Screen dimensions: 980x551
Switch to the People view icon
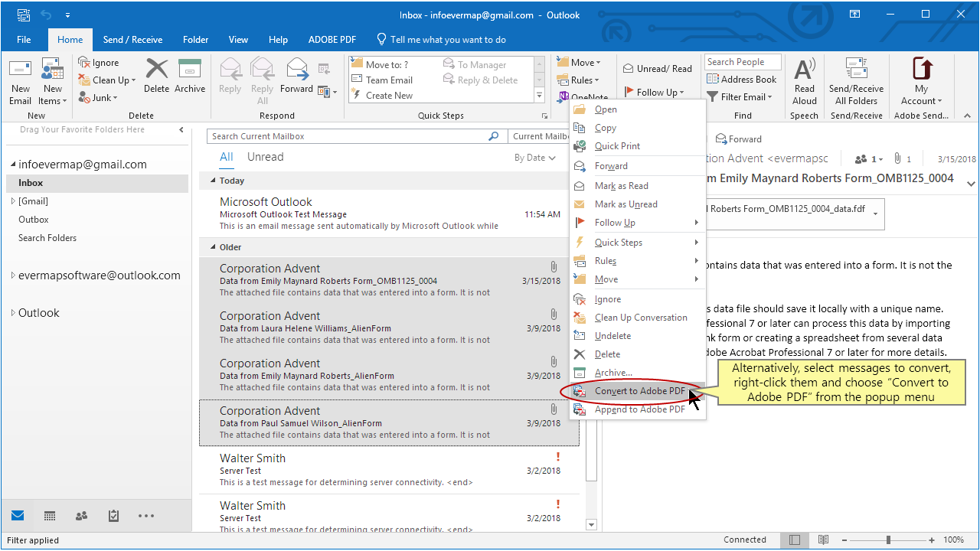(81, 516)
